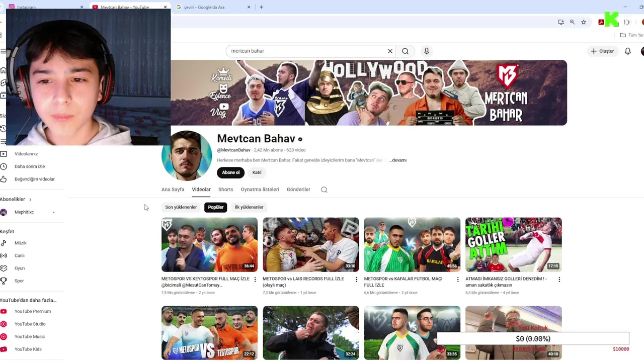Filter by Son yüklenenler chip

(181, 207)
